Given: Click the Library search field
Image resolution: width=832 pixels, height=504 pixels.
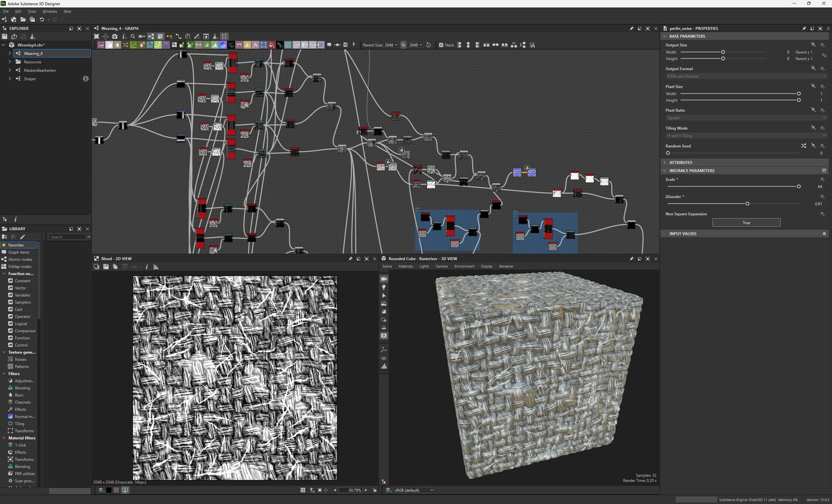Looking at the screenshot, I should pos(68,237).
